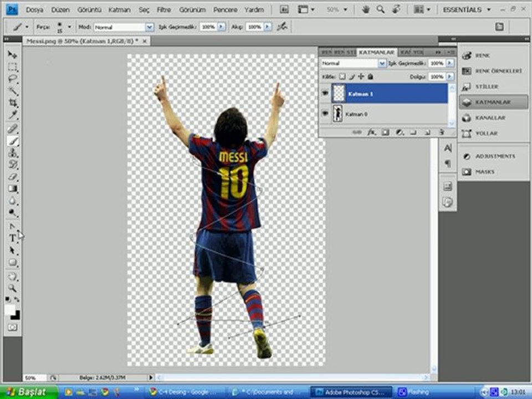
Task: Select the Horizontal Type tool
Action: (12, 238)
